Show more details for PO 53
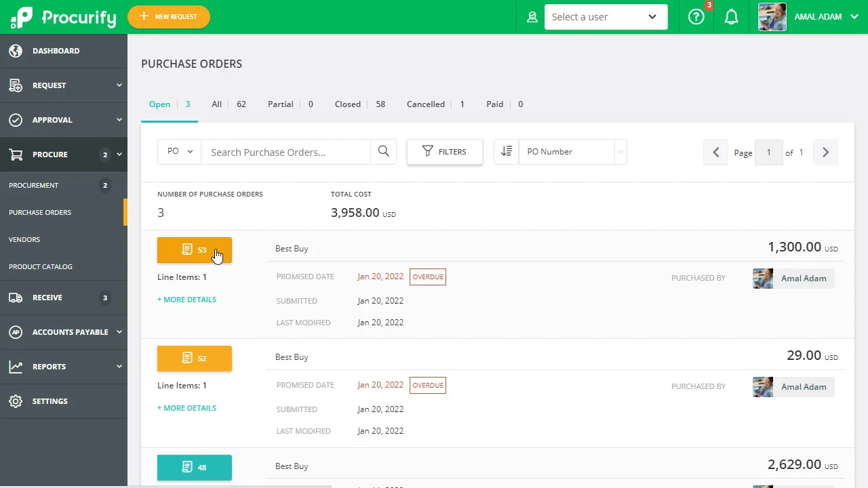The width and height of the screenshot is (868, 488). (x=186, y=300)
